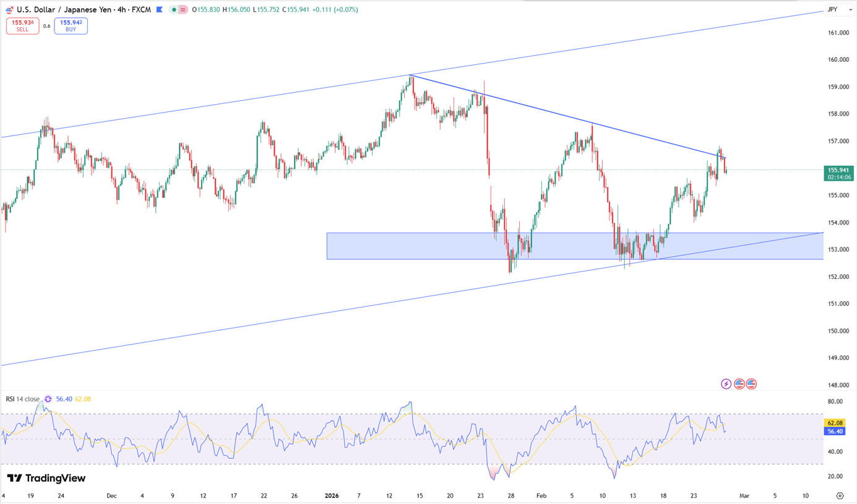Open the TradingView logo link
The image size is (857, 504).
point(46,478)
